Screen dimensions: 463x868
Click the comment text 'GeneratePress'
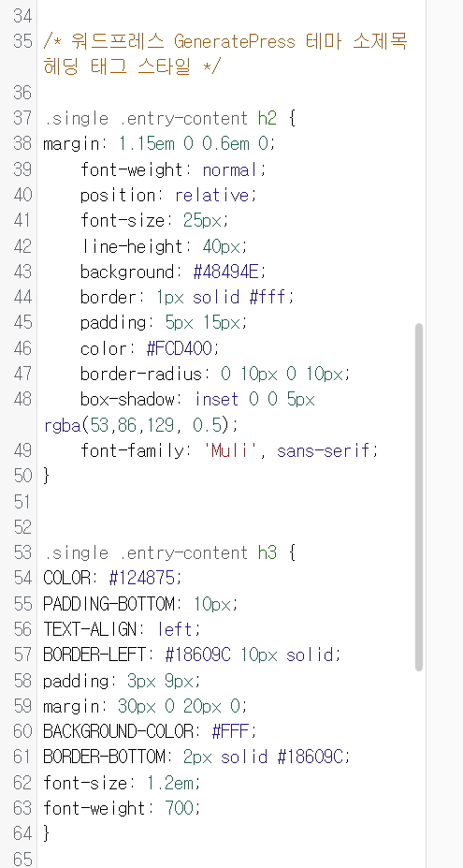(235, 41)
